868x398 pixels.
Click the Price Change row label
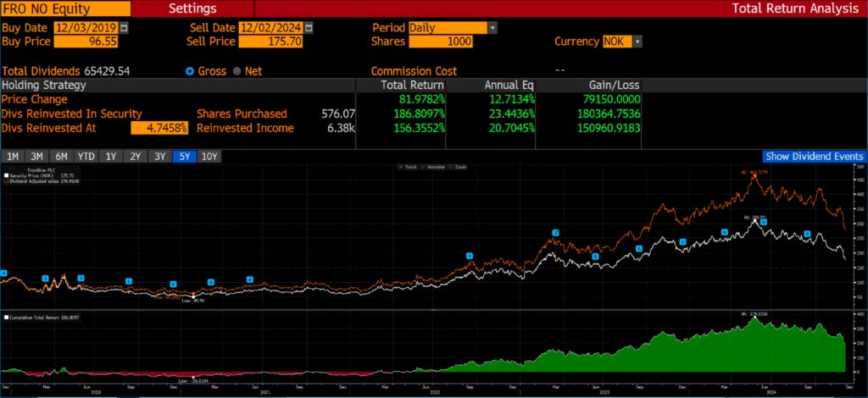click(34, 100)
